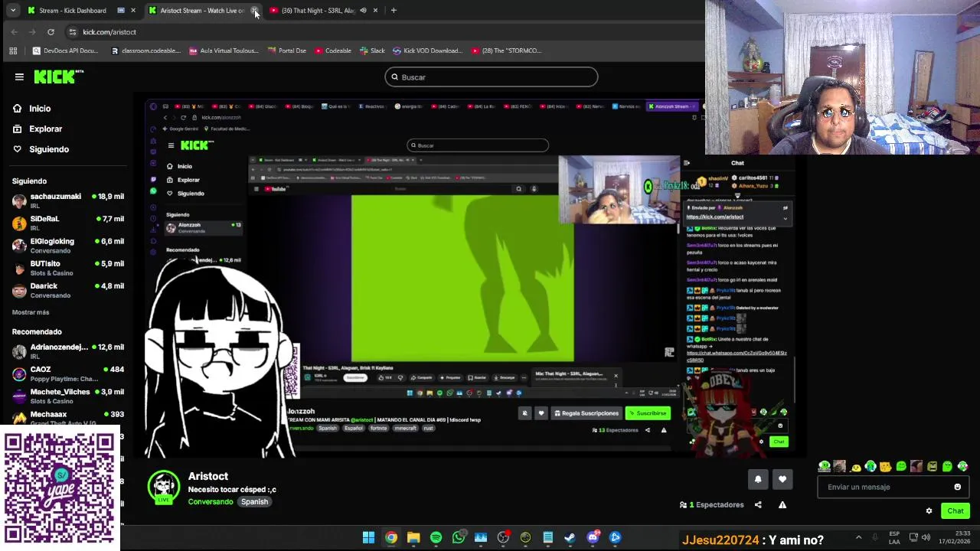Insert the last green emote in the emote row
The height and width of the screenshot is (551, 980).
[962, 466]
